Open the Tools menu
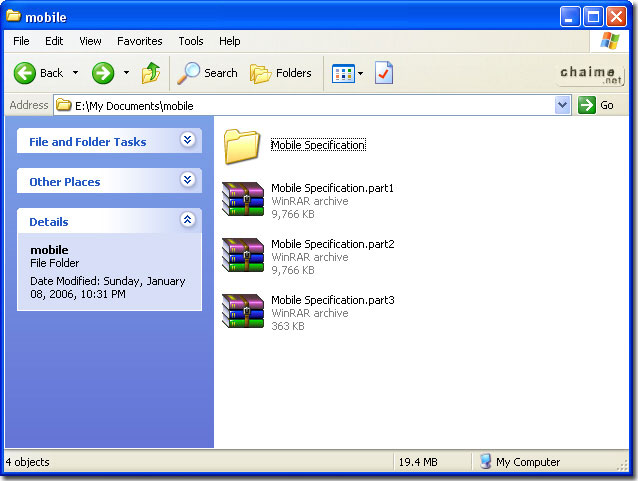Screen dimensions: 638x481 [191, 41]
